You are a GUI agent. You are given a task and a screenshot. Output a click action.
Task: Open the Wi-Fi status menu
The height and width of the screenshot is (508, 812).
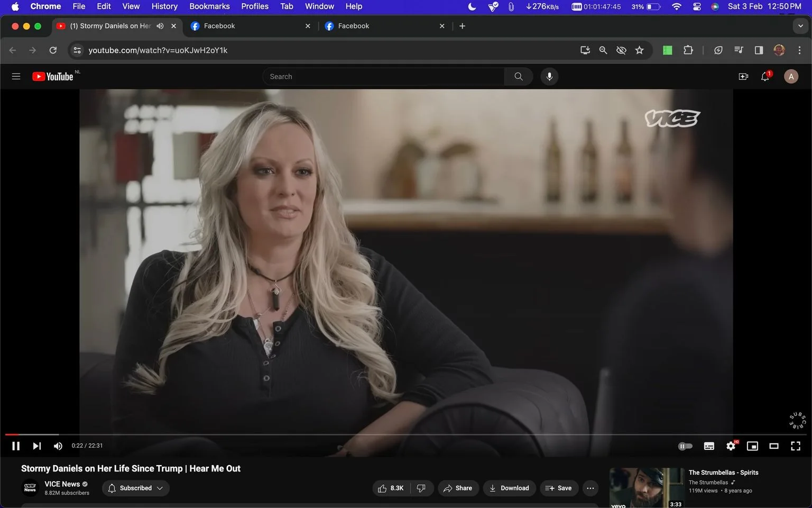(676, 6)
